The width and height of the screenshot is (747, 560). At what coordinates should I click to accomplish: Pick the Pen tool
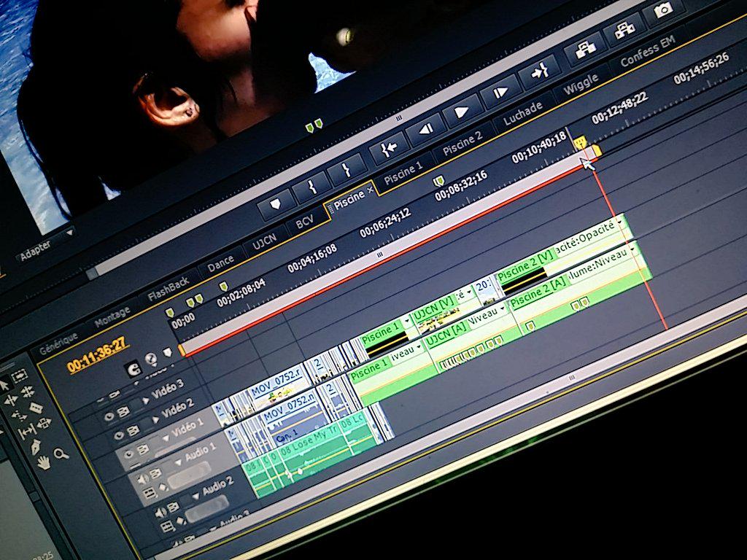pos(35,448)
